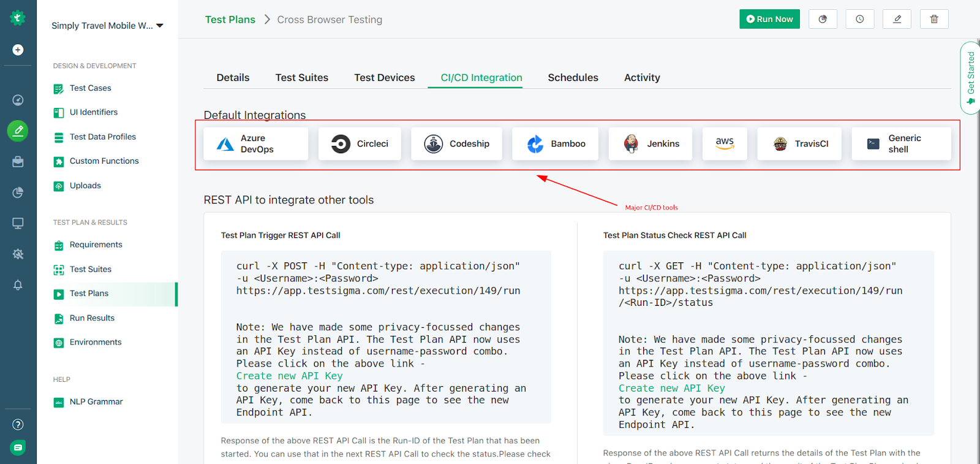Select the Bamboo integration
The width and height of the screenshot is (980, 464).
(x=556, y=143)
